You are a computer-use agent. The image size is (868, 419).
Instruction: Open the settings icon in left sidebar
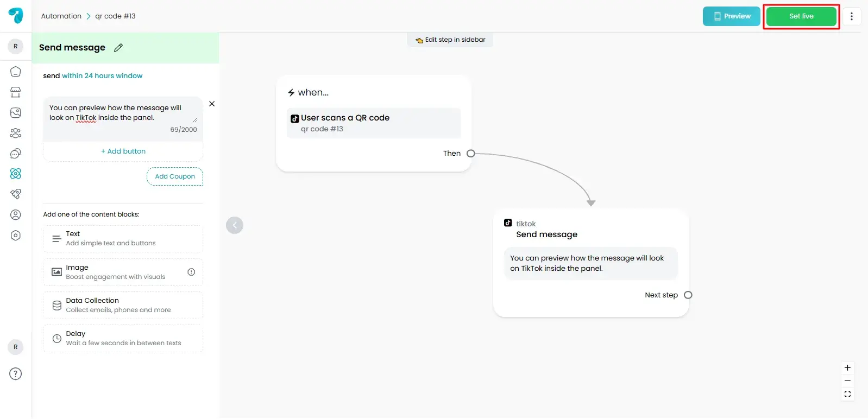coord(16,236)
